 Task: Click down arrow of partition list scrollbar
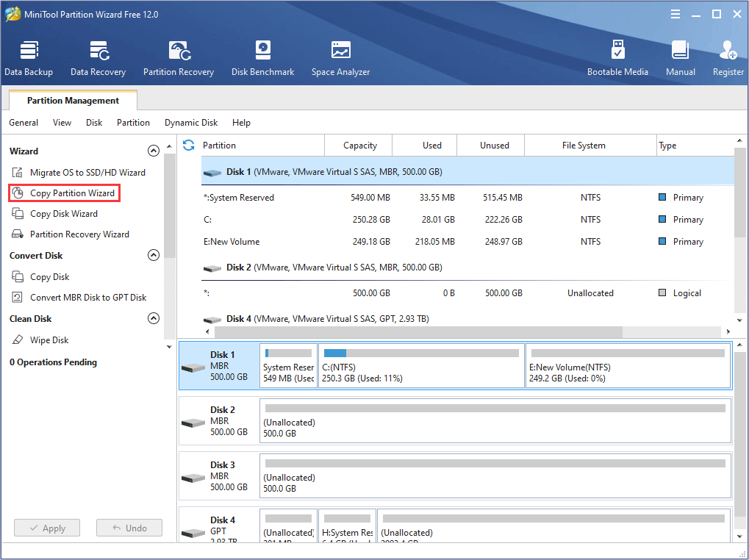click(739, 320)
